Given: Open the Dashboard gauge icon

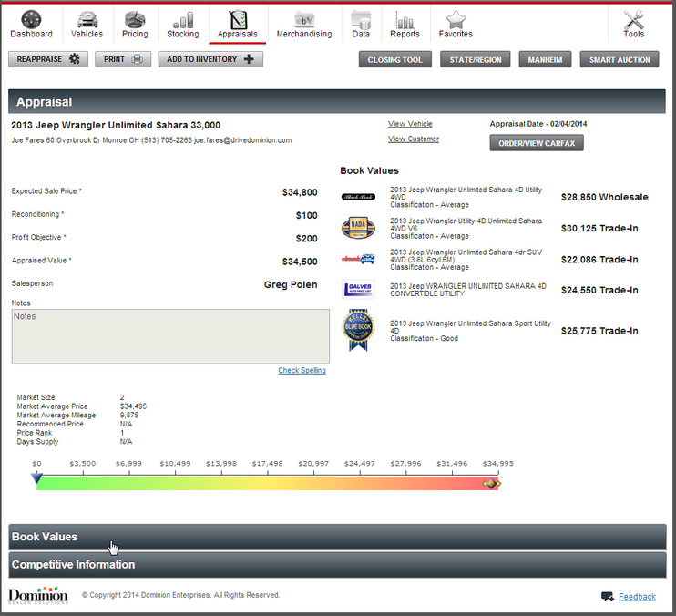Looking at the screenshot, I should tap(32, 19).
